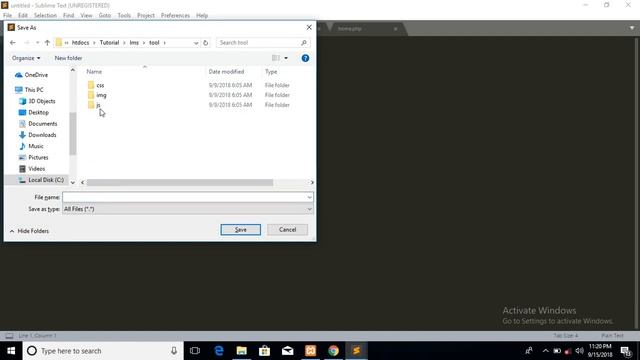The image size is (640, 360).
Task: Navigate to Tutorial in path
Action: [x=109, y=42]
